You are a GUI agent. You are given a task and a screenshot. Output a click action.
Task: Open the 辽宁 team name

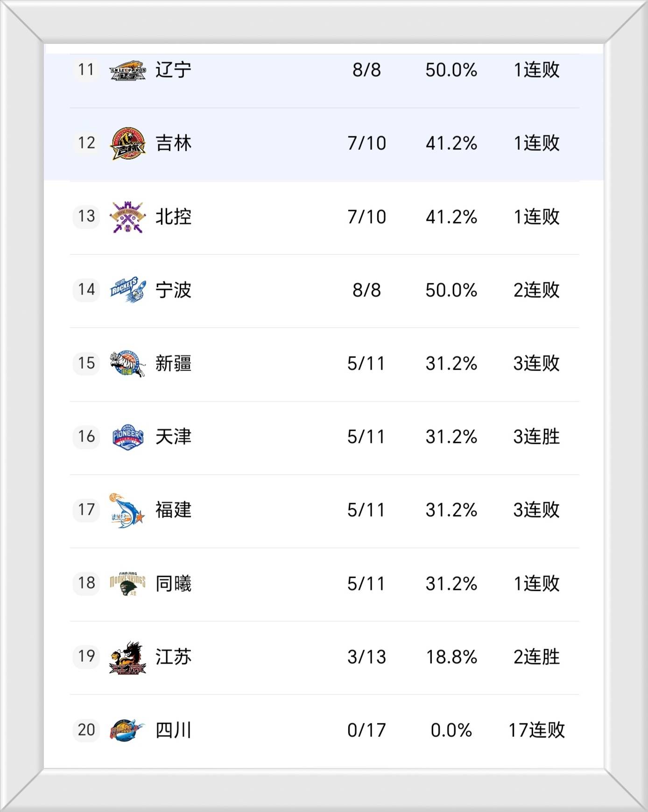pyautogui.click(x=173, y=70)
